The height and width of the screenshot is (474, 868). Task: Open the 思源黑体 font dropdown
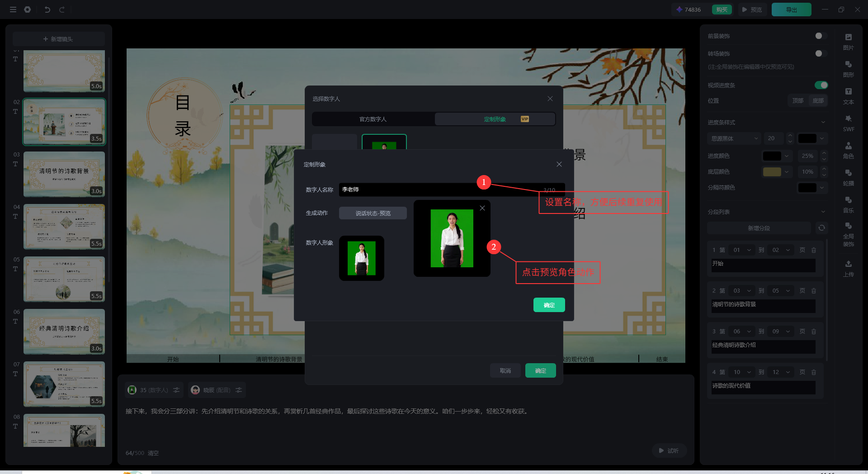734,138
